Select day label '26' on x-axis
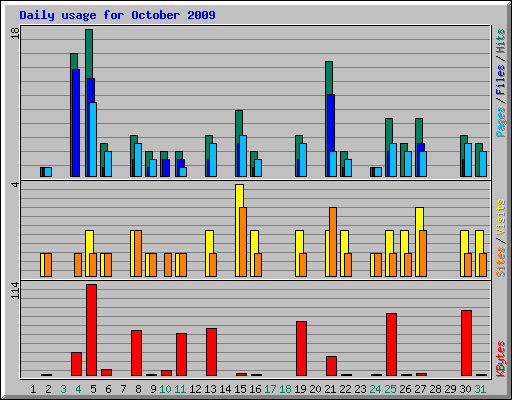Viewport: 512px width, 400px height. (405, 389)
